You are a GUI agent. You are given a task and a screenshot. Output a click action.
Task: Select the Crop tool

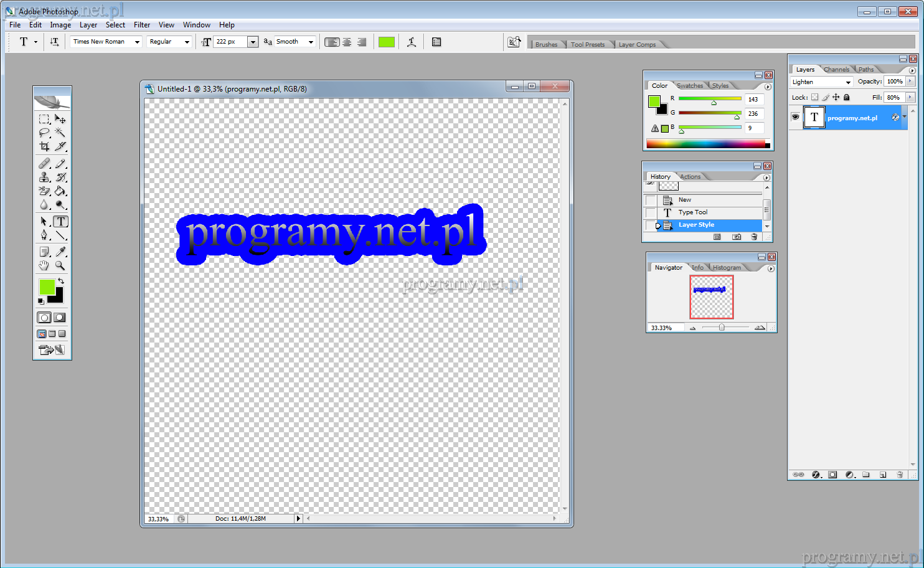point(44,146)
